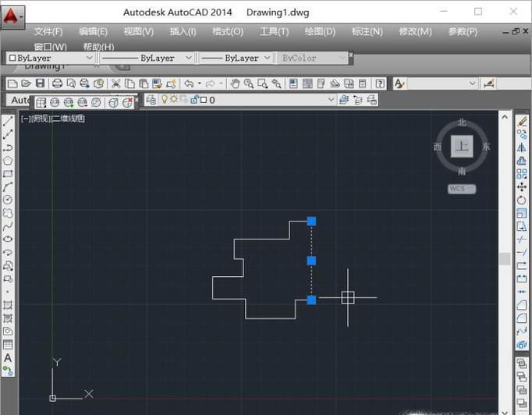532x415 pixels.
Task: Open the 绘图(D) menu
Action: click(320, 31)
